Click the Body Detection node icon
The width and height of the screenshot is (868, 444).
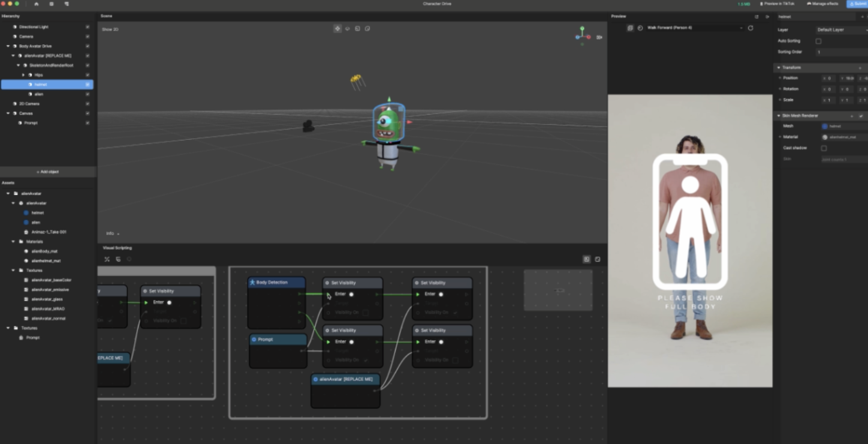[x=252, y=282]
